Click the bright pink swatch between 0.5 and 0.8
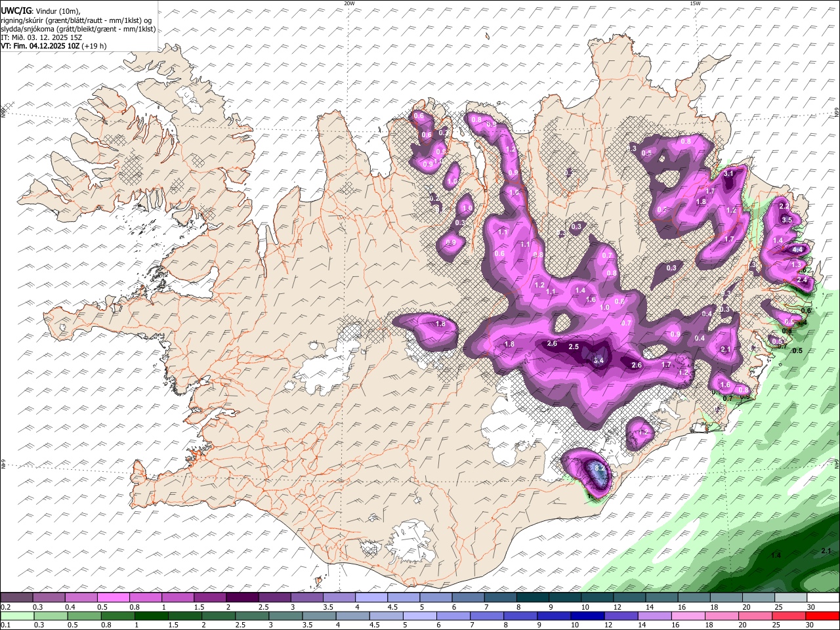The image size is (840, 630). pyautogui.click(x=113, y=597)
